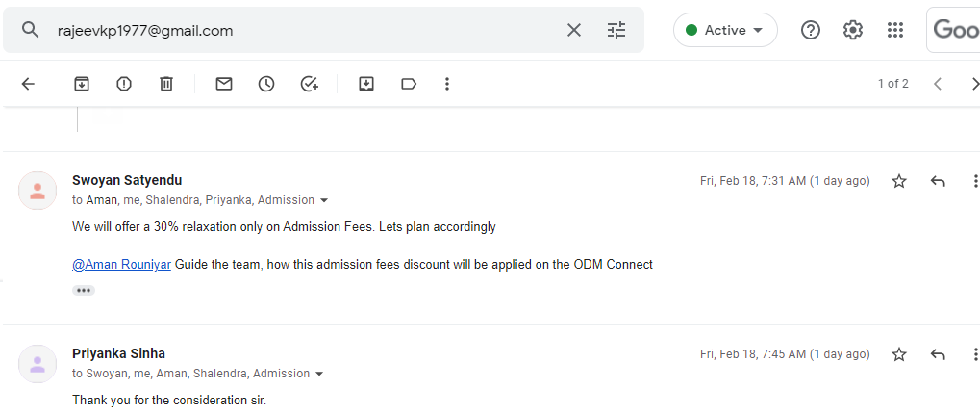This screenshot has height=415, width=980.
Task: Expand recipient details for Swoyan's message
Action: 324,200
